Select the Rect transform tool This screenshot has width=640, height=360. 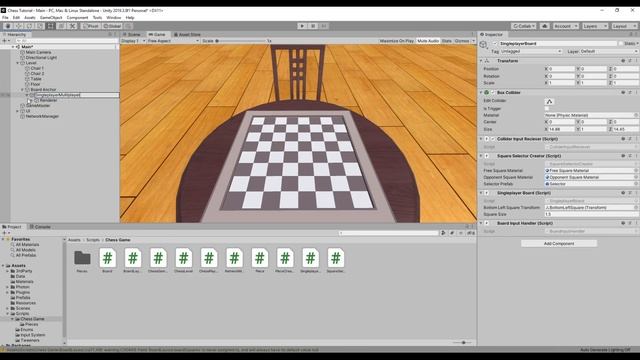51,26
